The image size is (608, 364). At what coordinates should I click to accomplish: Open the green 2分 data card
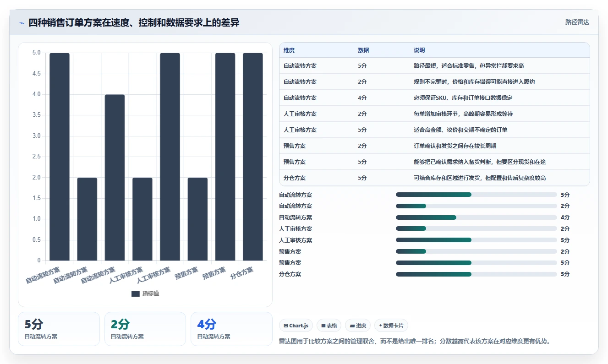(x=145, y=329)
